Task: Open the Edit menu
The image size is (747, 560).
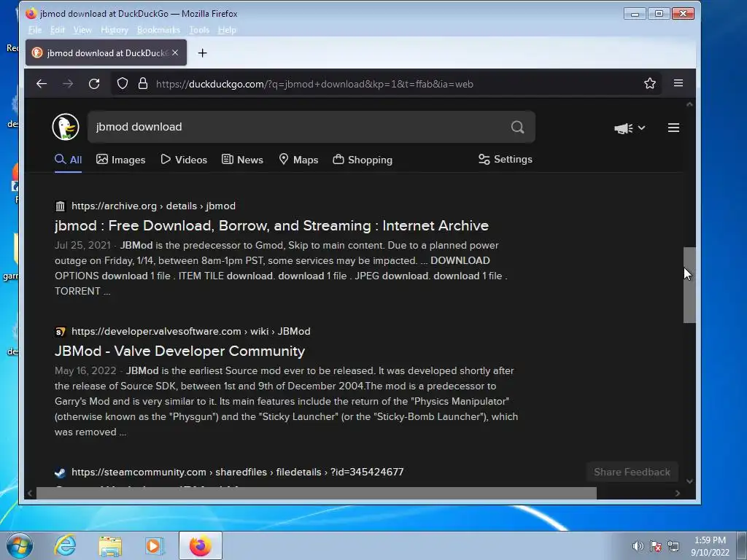Action: pyautogui.click(x=57, y=30)
